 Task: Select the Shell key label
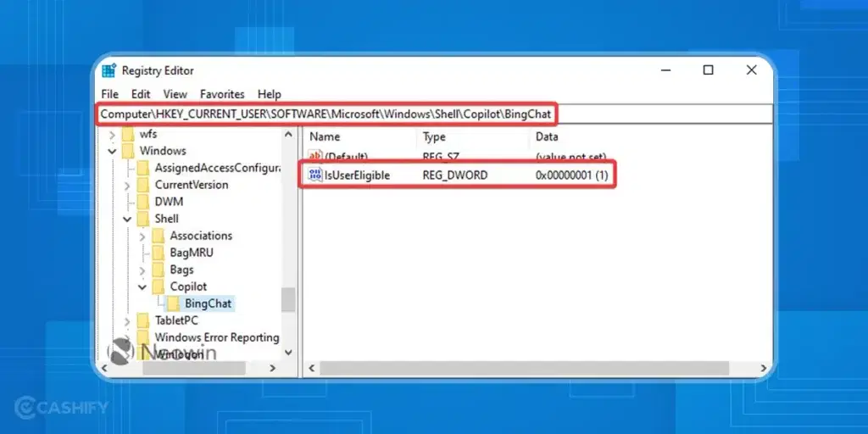[167, 219]
